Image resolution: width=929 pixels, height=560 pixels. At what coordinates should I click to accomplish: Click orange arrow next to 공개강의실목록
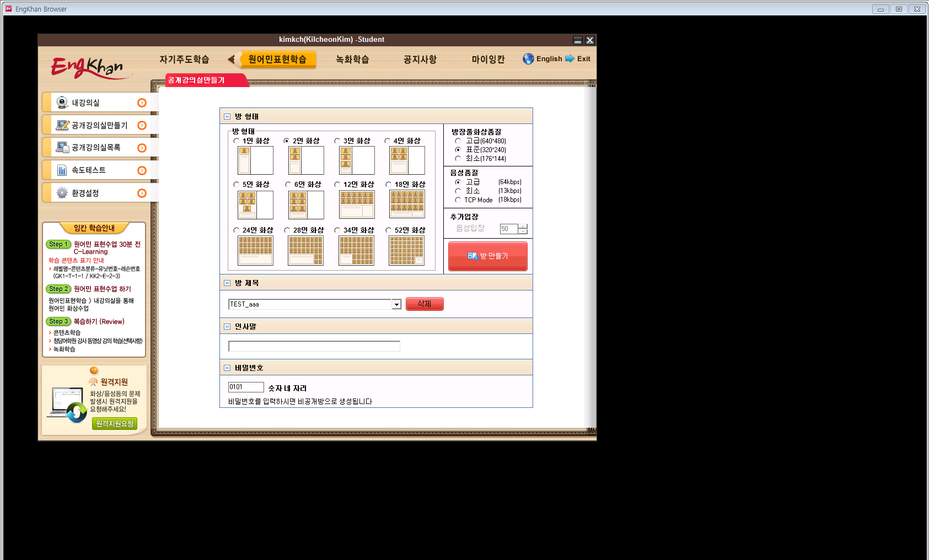(x=142, y=148)
